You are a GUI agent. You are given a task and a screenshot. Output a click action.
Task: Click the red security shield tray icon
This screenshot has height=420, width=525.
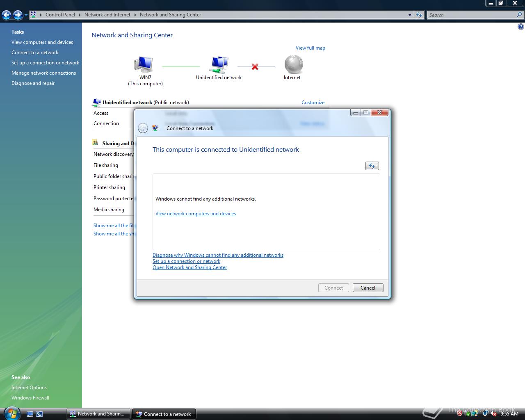[460, 414]
